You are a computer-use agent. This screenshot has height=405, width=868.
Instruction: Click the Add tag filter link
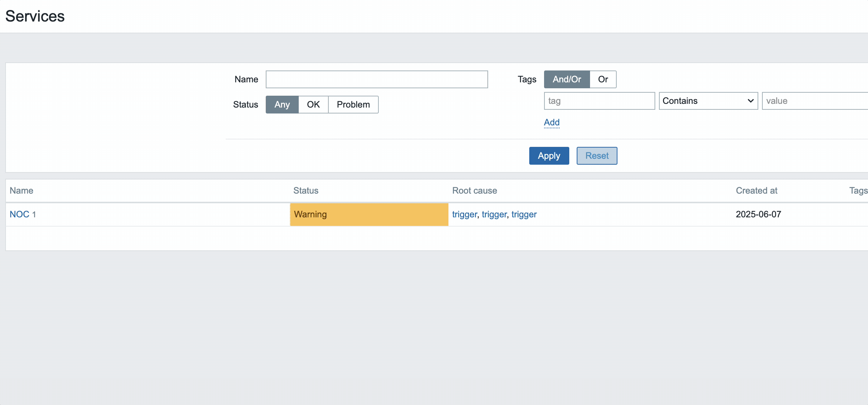coord(551,122)
